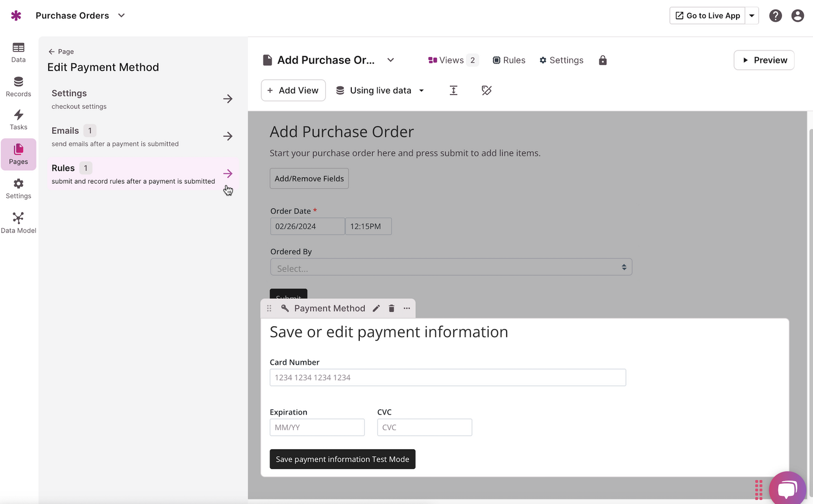The height and width of the screenshot is (504, 813).
Task: Open the Data section in the sidebar
Action: (18, 53)
